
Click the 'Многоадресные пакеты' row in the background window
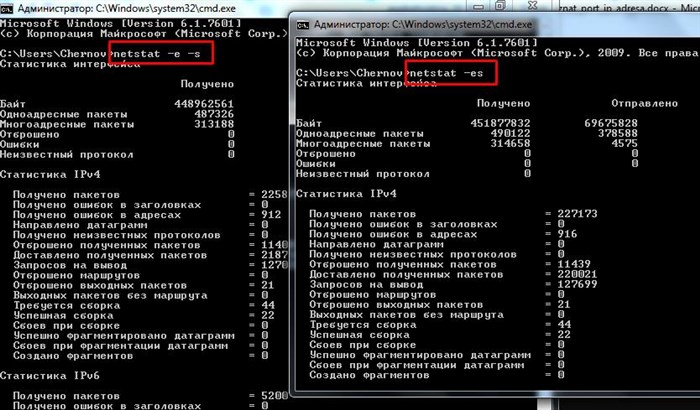pos(117,124)
